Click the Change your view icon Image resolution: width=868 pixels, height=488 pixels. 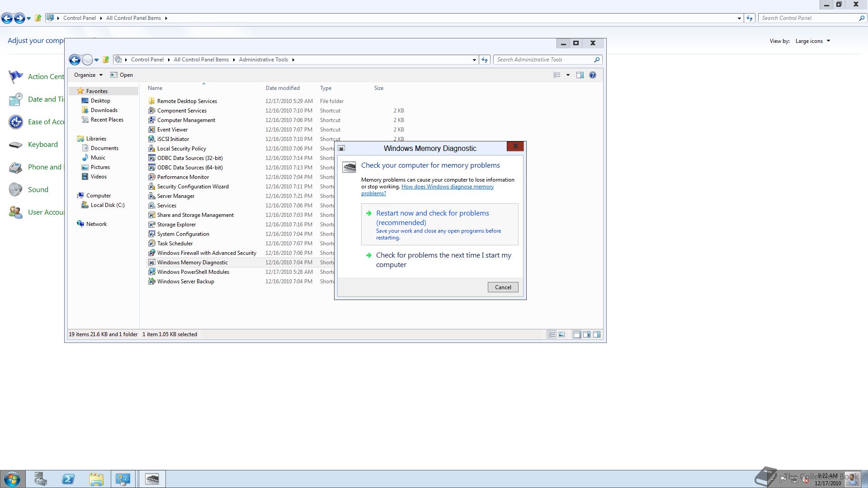click(557, 75)
